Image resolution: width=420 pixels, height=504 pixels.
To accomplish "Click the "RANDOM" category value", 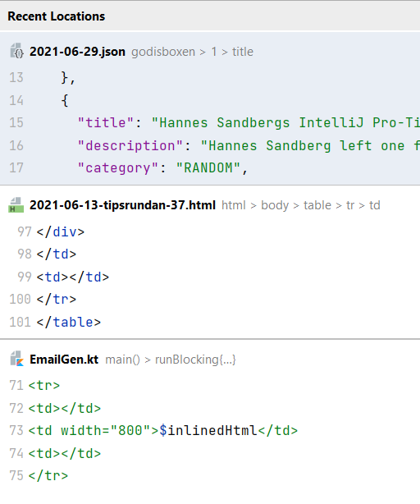I will pyautogui.click(x=208, y=167).
